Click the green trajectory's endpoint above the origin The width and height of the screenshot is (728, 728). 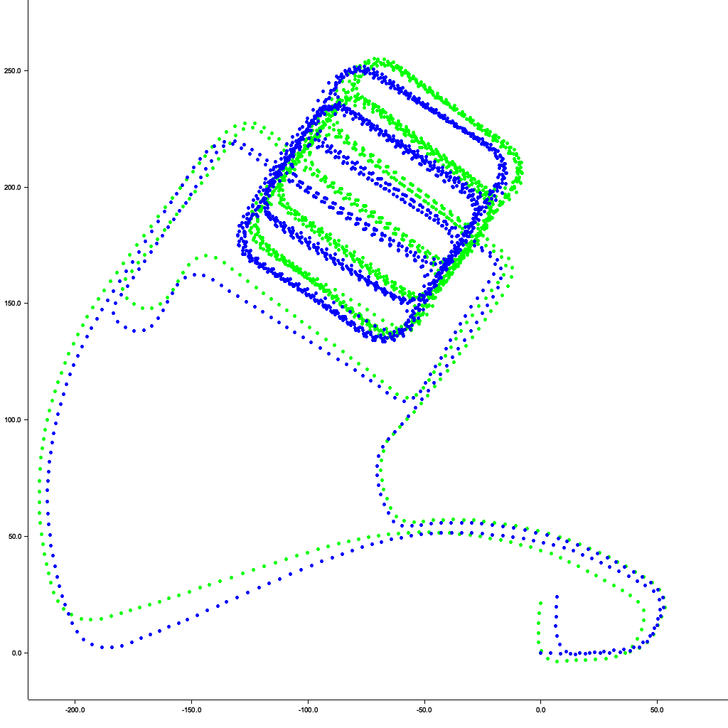click(x=540, y=604)
